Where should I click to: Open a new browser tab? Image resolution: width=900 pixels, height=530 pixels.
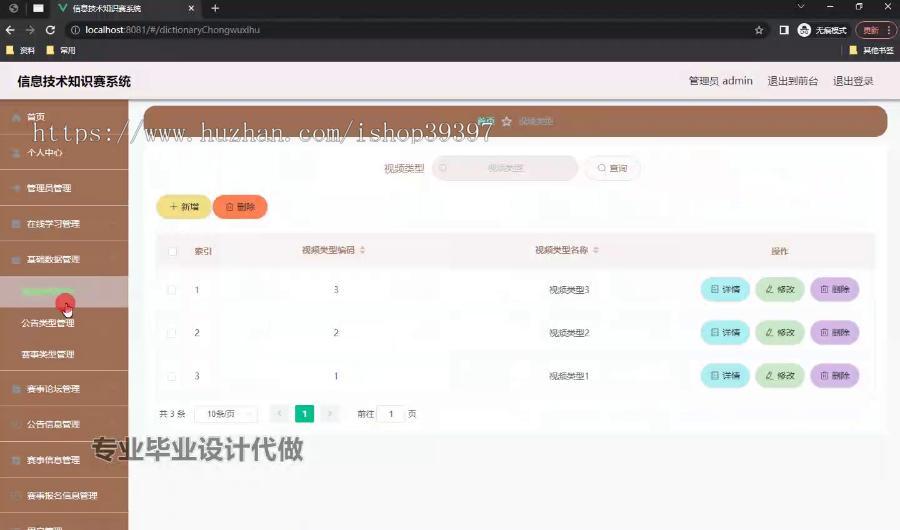[215, 8]
